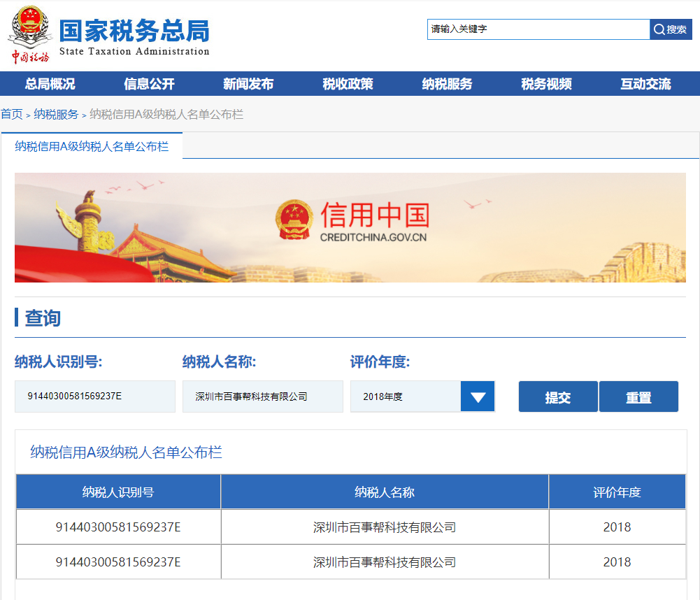
Task: Click the 信用中国 national emblem icon
Action: click(x=294, y=220)
